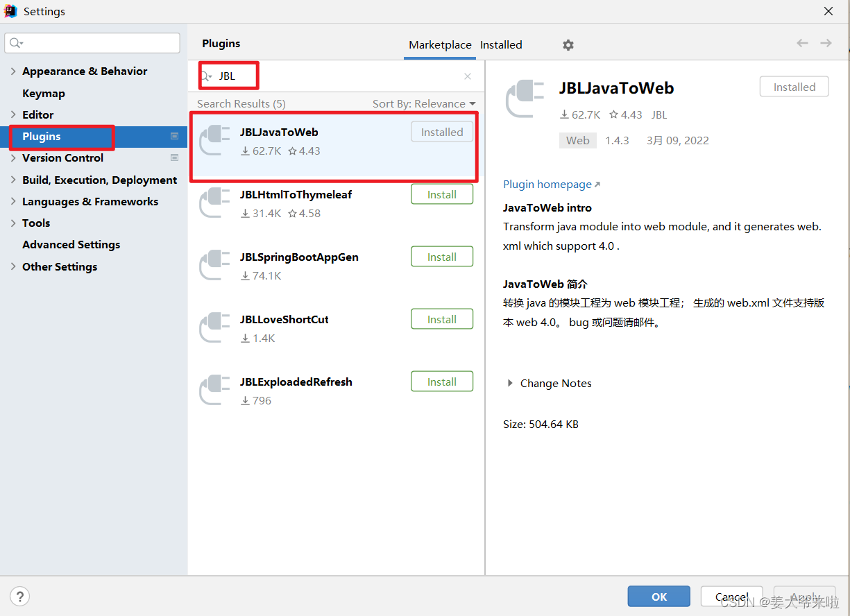Click the IntelliJ logo in title bar
This screenshot has width=850, height=616.
coord(10,11)
